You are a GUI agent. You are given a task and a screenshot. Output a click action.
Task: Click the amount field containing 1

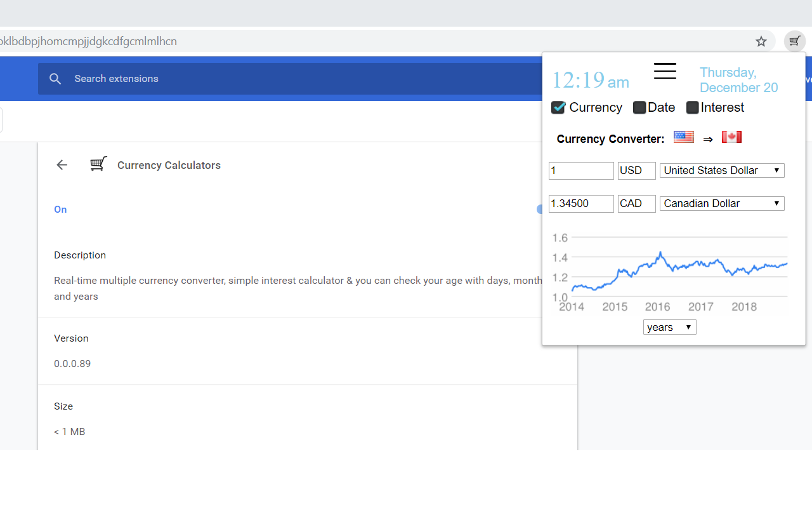581,170
